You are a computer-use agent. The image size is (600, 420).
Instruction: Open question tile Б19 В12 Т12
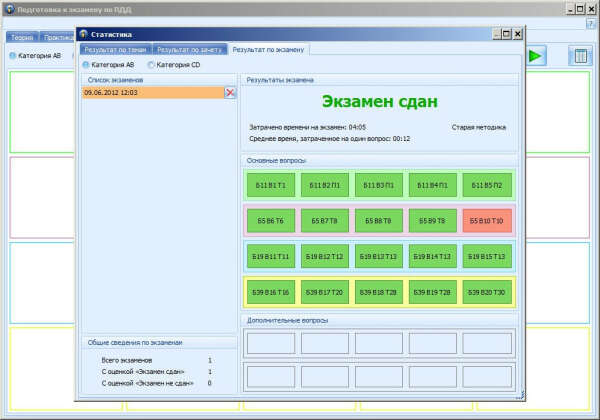coord(325,256)
